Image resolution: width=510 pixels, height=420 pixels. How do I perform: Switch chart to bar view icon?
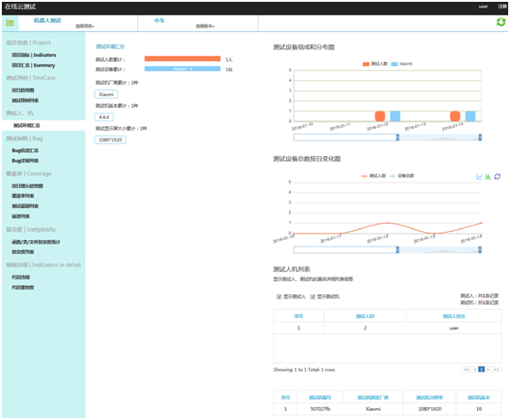(488, 177)
